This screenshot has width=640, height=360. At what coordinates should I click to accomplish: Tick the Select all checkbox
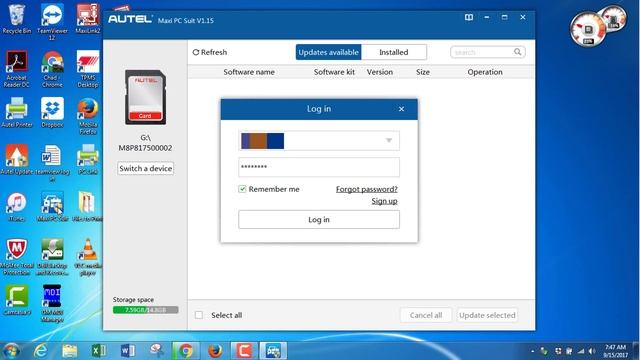point(199,315)
